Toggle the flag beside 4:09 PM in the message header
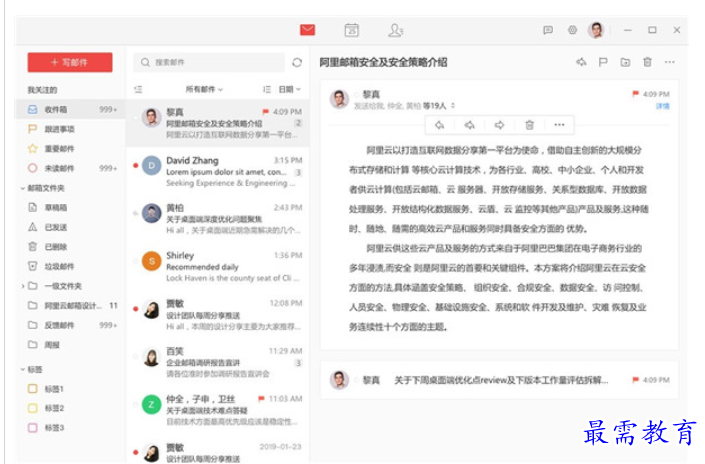Viewport: 705px width, 464px height. (635, 94)
